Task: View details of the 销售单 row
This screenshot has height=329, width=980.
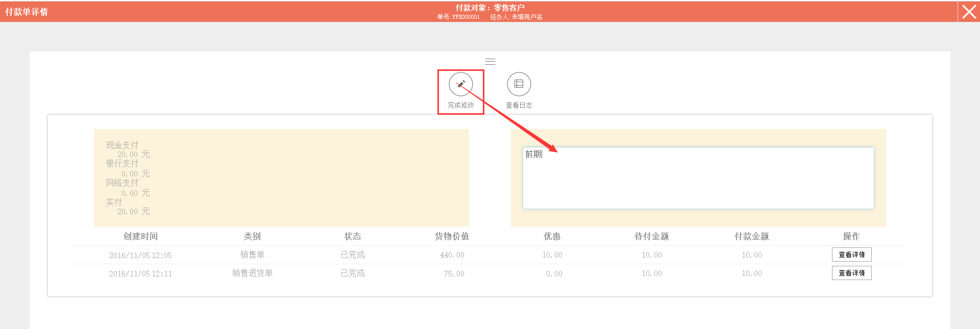Action: pos(851,255)
